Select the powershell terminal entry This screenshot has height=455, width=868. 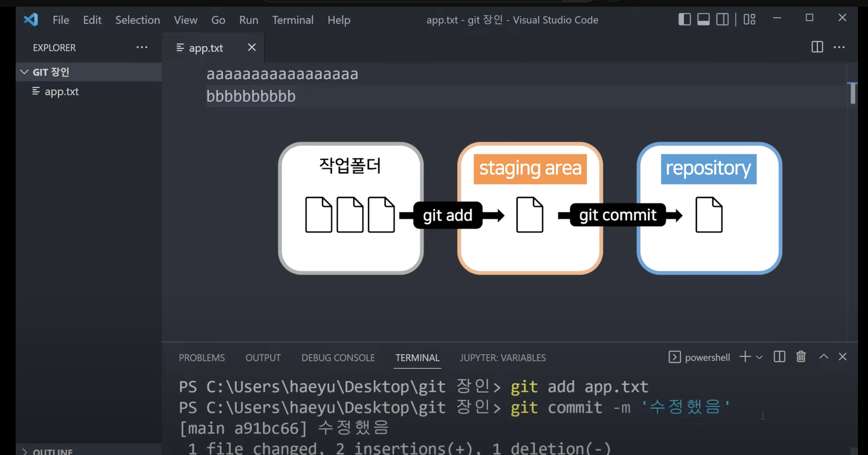click(707, 357)
